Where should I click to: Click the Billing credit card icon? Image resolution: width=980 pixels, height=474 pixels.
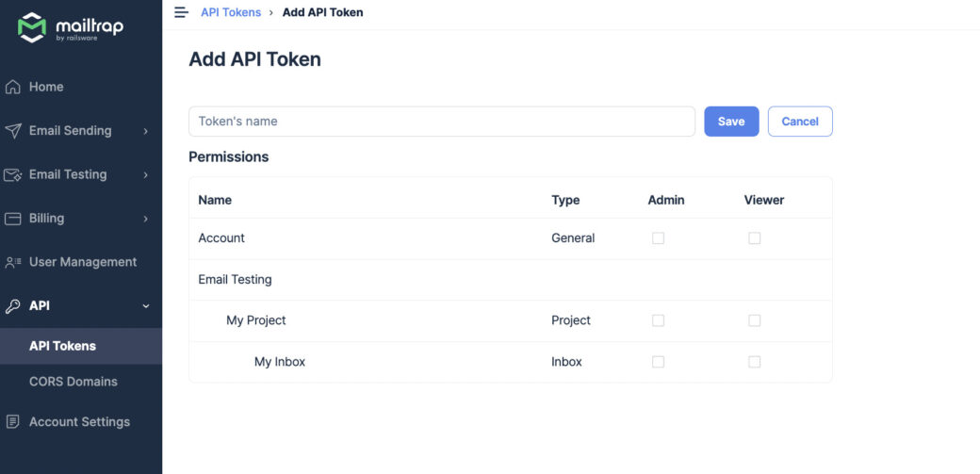pos(12,219)
